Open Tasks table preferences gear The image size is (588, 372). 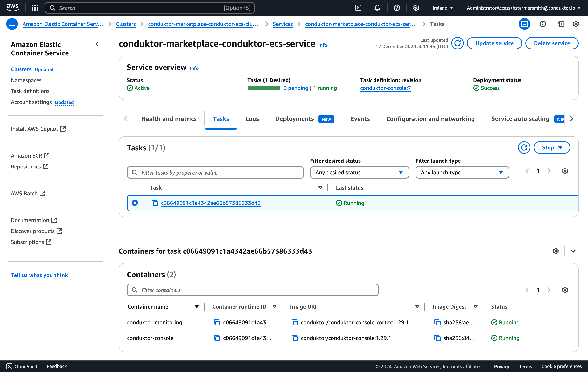click(565, 171)
